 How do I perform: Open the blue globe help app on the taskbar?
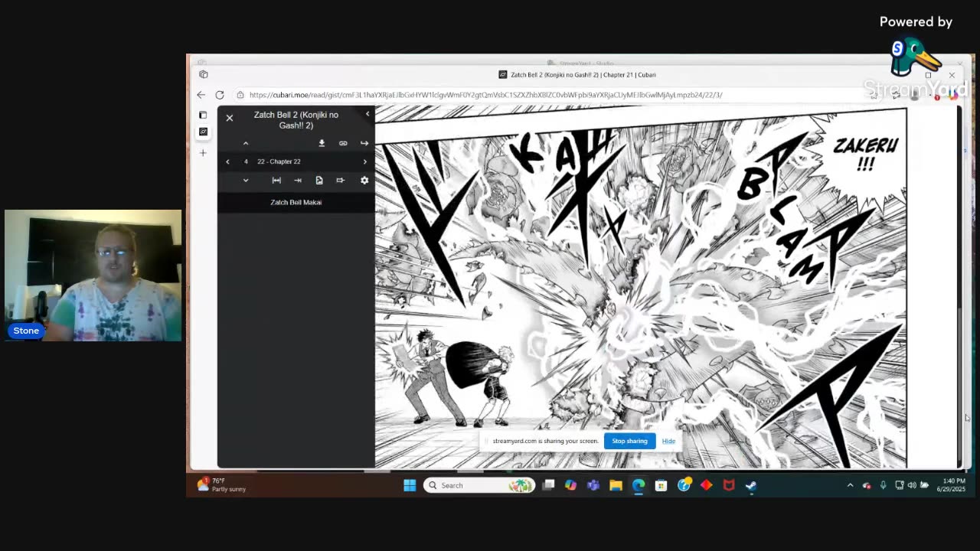click(684, 484)
